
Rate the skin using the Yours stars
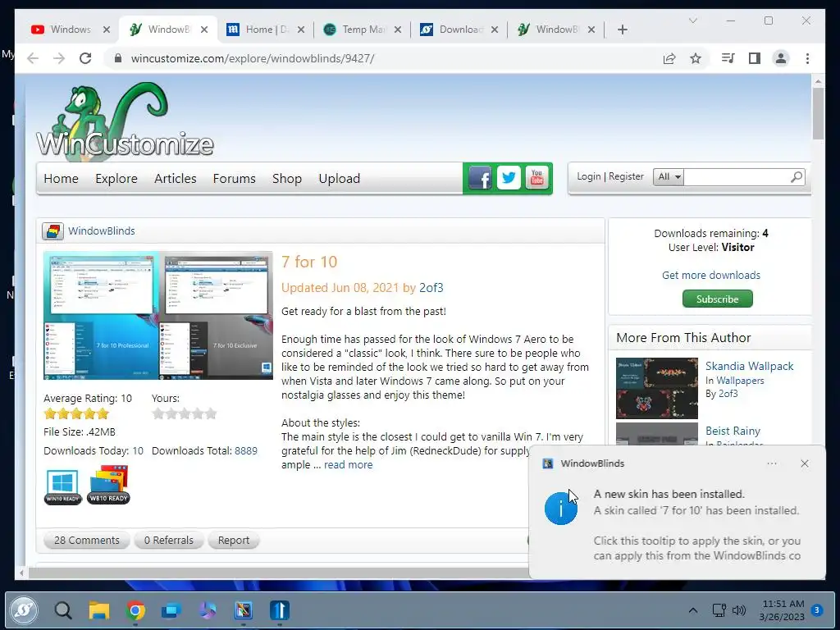pos(185,413)
